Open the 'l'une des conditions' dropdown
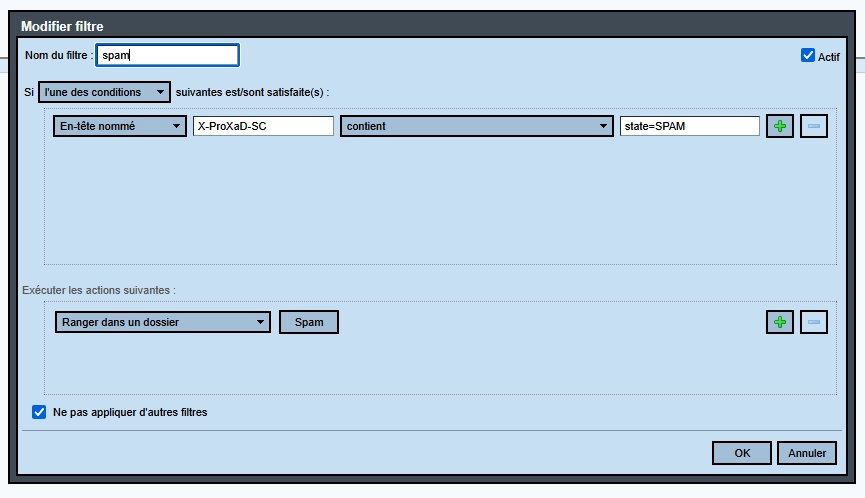The image size is (865, 498). (x=104, y=92)
